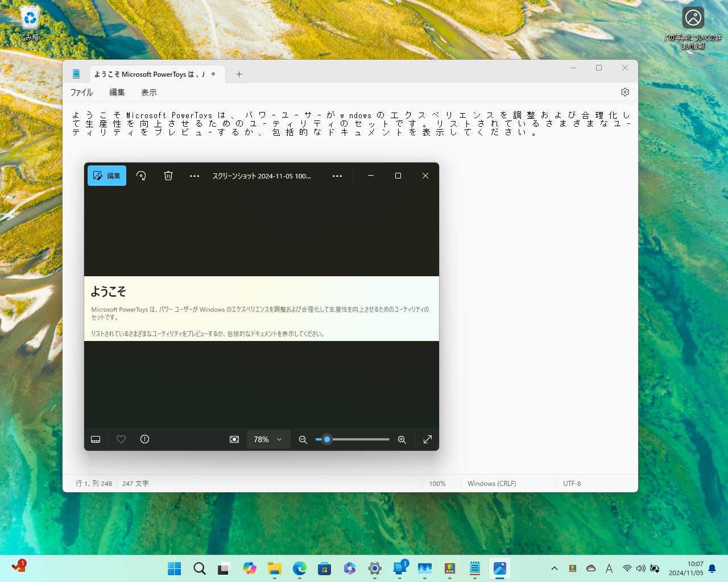728x582 pixels.
Task: Click the この写真についての詳しい情報 desktop icon
Action: point(693,27)
